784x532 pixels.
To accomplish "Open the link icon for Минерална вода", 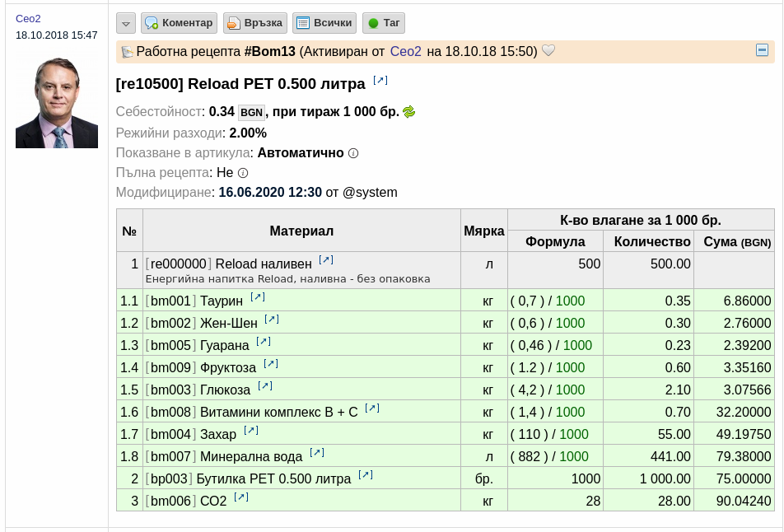I will tap(317, 452).
